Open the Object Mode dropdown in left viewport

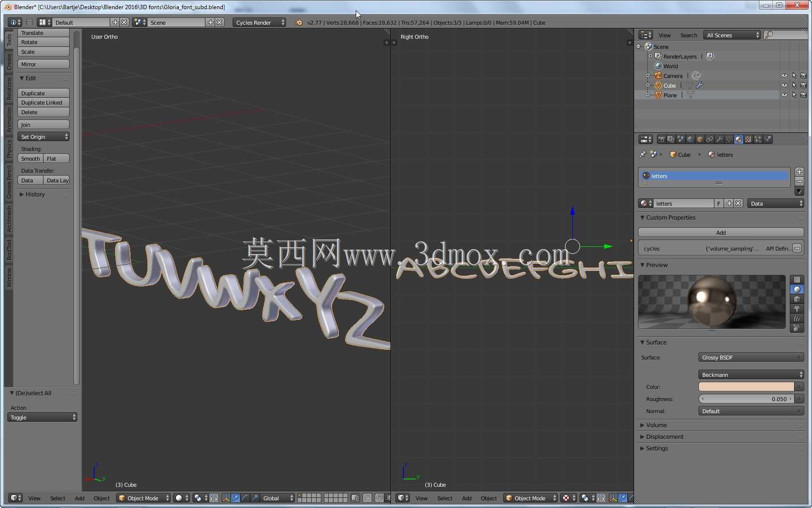(144, 498)
